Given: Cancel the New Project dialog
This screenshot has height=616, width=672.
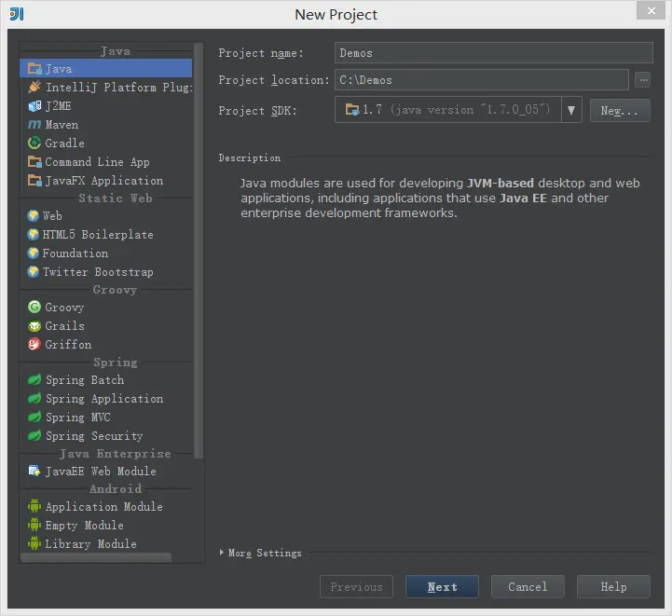Looking at the screenshot, I should 528,586.
